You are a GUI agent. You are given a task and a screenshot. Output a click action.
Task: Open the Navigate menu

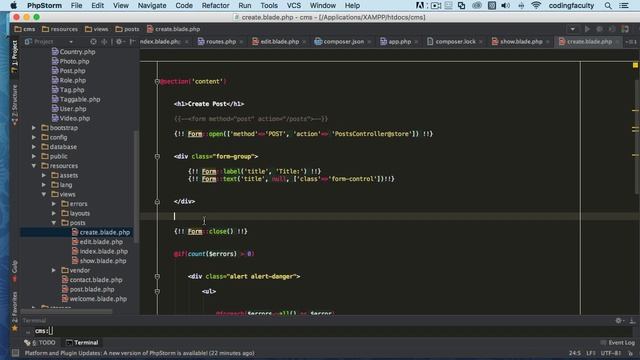tap(152, 5)
